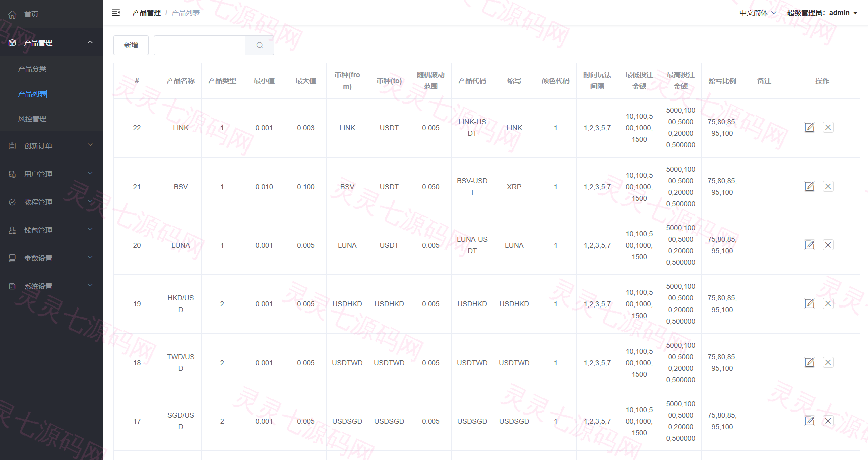Expand the 用户管理 sidebar menu
Image resolution: width=868 pixels, height=460 pixels.
52,174
